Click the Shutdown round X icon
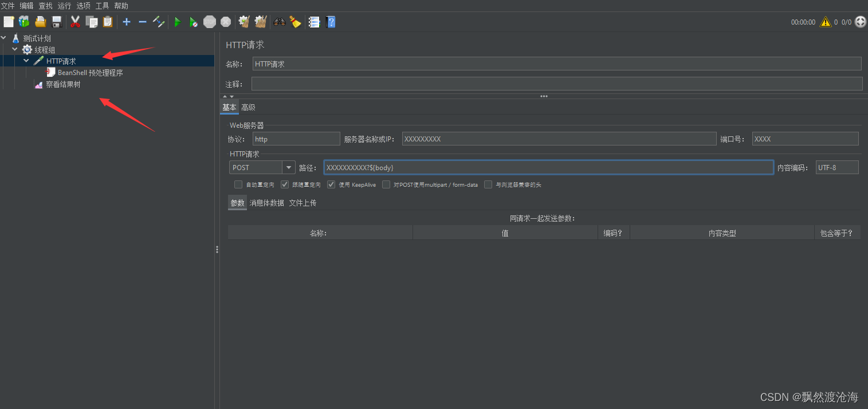 pos(226,22)
